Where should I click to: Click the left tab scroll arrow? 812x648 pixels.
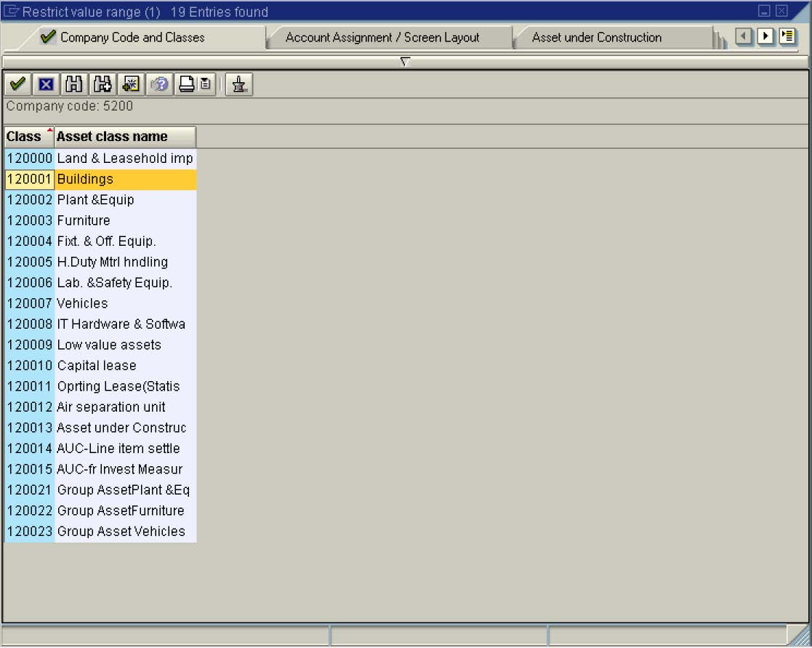744,36
